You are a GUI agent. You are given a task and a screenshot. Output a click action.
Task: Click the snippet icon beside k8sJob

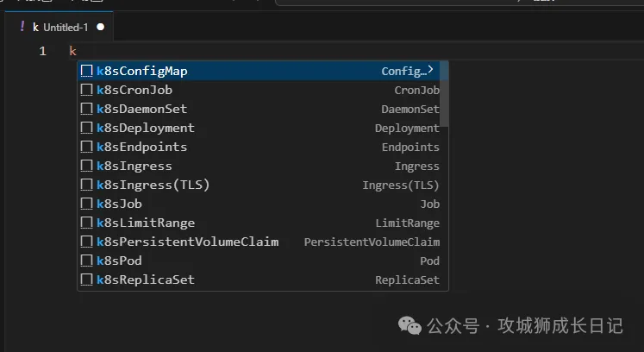(86, 204)
